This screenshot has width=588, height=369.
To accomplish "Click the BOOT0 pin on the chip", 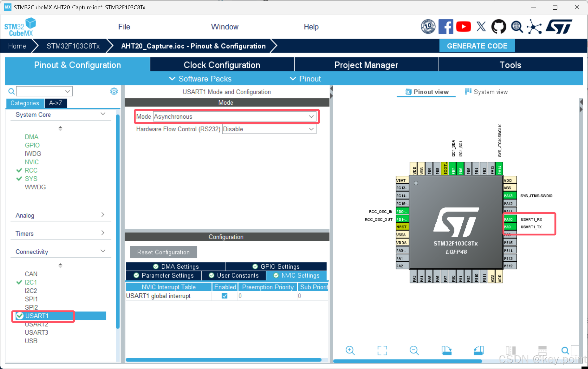I will 445,169.
